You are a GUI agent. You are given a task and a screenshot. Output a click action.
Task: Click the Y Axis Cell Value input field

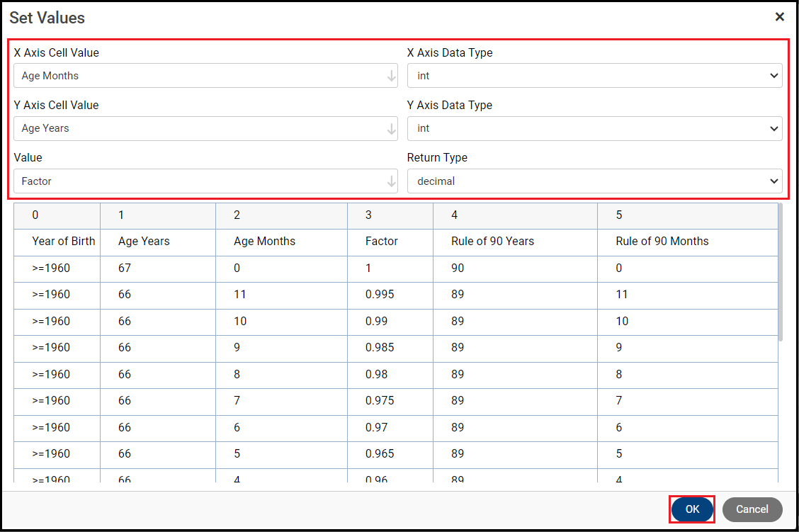pyautogui.click(x=198, y=129)
